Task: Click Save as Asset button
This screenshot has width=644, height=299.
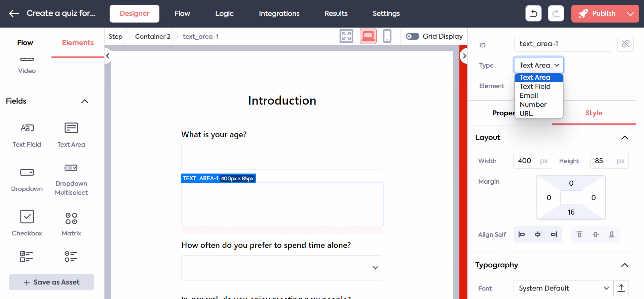Action: (x=51, y=282)
